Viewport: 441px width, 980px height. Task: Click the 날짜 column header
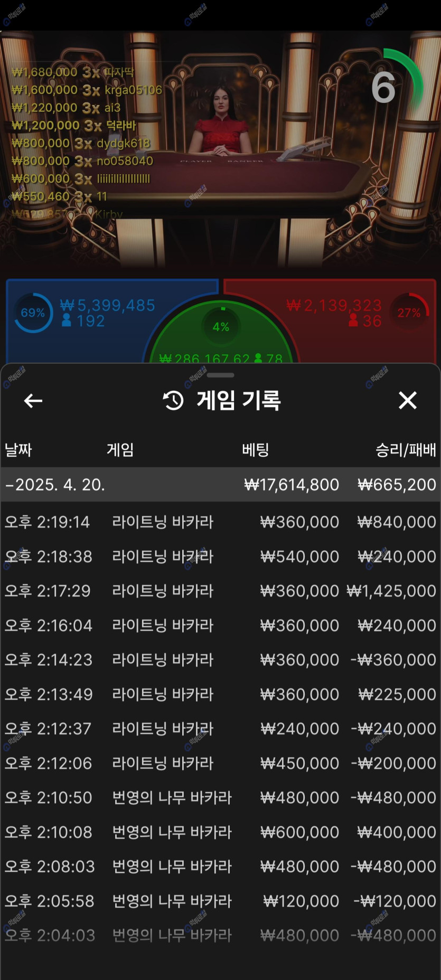point(18,450)
